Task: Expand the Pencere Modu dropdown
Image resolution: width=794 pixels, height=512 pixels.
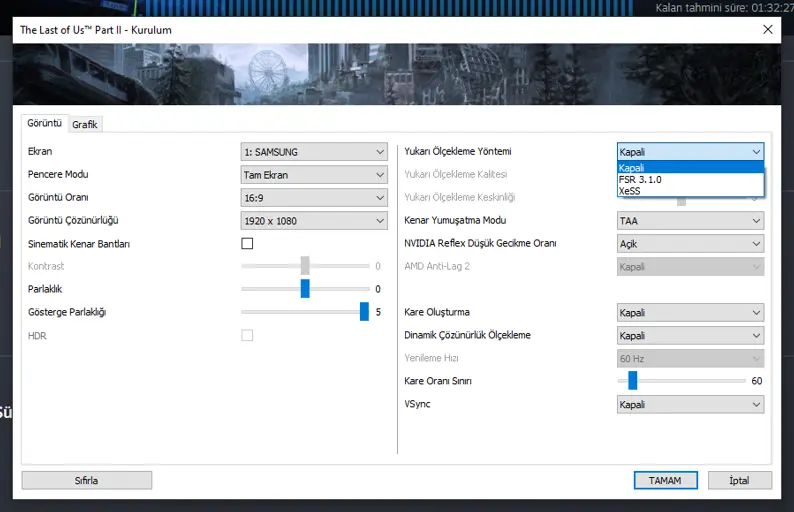Action: point(314,175)
